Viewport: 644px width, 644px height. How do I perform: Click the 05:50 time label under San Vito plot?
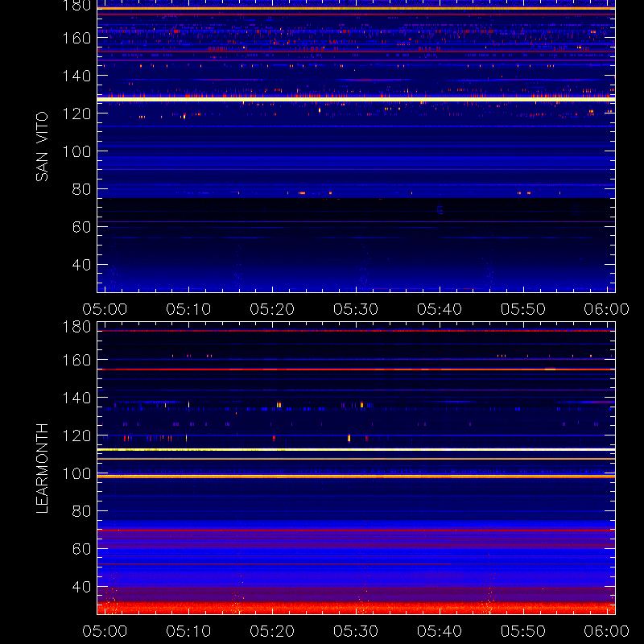click(522, 309)
